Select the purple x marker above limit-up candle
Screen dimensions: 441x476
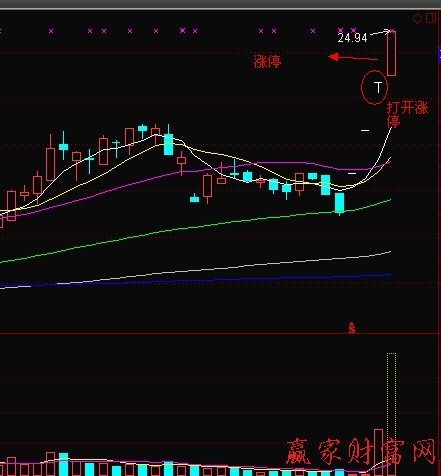[393, 31]
